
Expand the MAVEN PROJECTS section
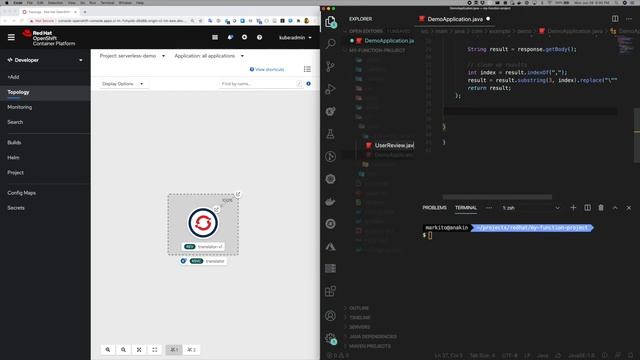pyautogui.click(x=369, y=346)
